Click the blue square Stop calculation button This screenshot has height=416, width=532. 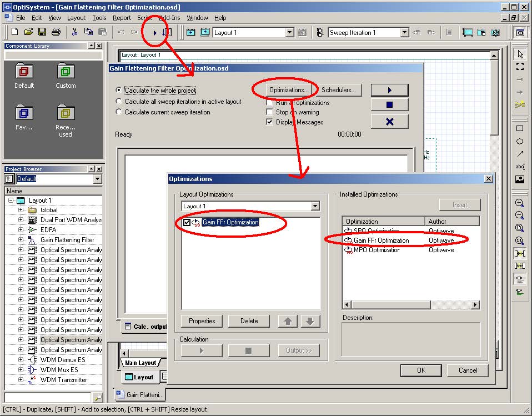[x=389, y=105]
